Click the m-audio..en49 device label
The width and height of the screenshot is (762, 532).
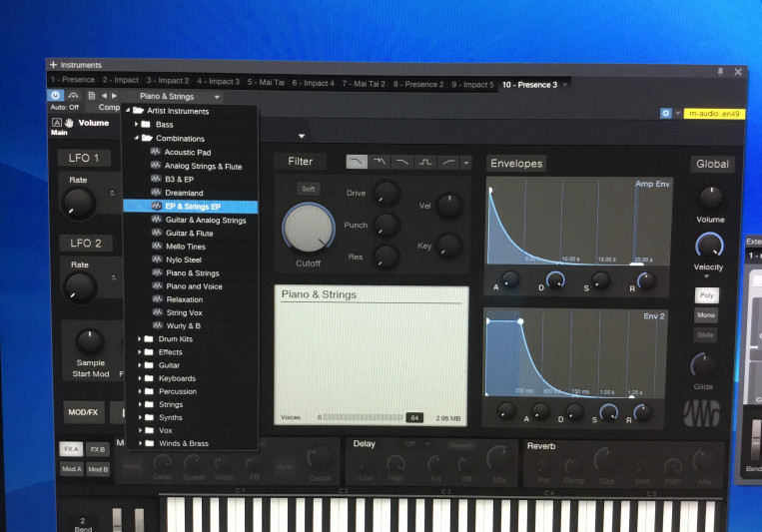tap(714, 114)
